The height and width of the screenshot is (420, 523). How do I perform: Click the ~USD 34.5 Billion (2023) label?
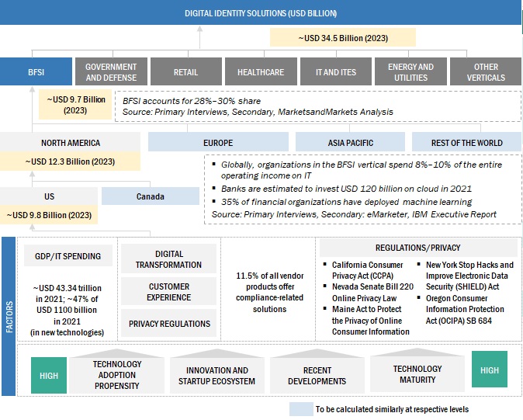[x=342, y=37]
